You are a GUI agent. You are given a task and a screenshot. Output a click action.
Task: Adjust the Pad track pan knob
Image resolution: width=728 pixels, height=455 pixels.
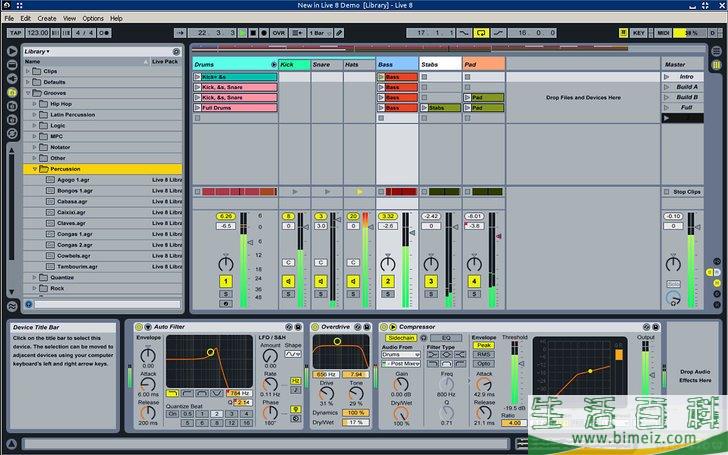pyautogui.click(x=474, y=264)
